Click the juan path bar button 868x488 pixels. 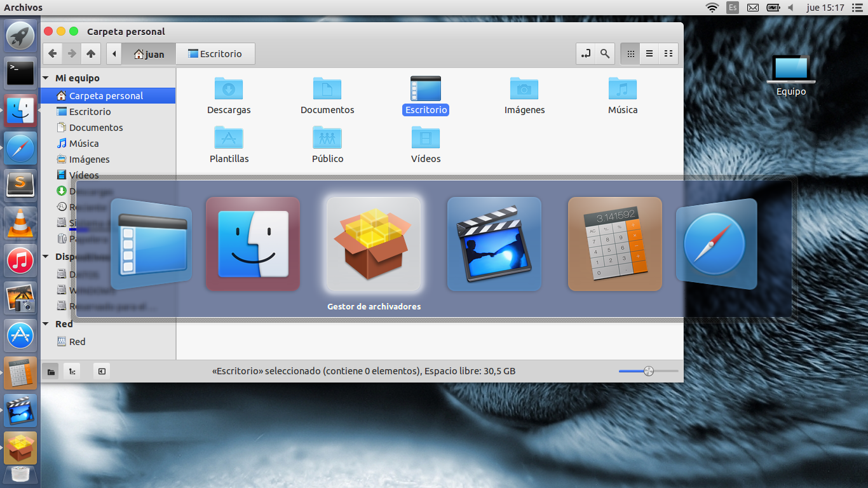coord(149,54)
